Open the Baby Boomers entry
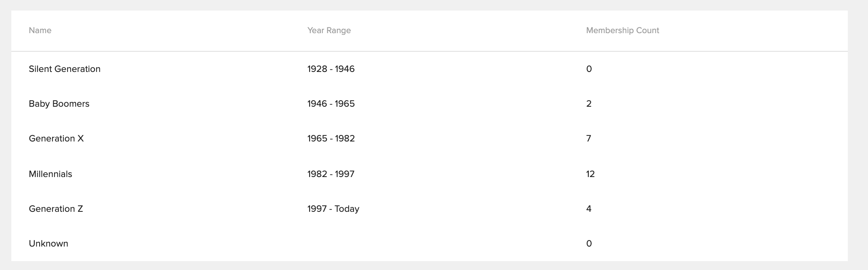The width and height of the screenshot is (868, 270). pyautogui.click(x=59, y=104)
